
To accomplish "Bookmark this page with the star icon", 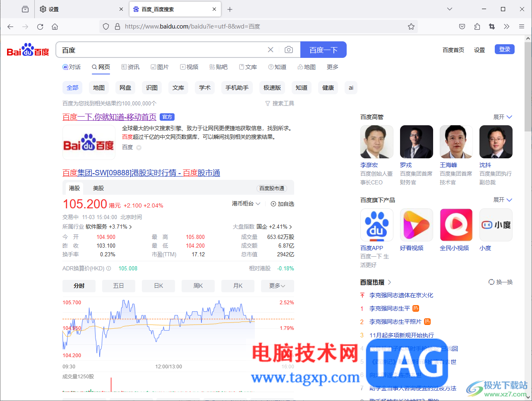I will click(x=411, y=26).
